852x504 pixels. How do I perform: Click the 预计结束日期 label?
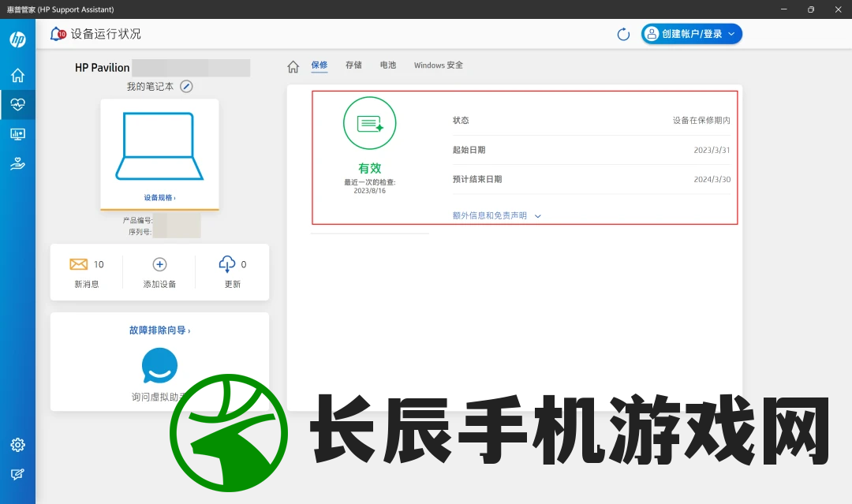tap(477, 179)
